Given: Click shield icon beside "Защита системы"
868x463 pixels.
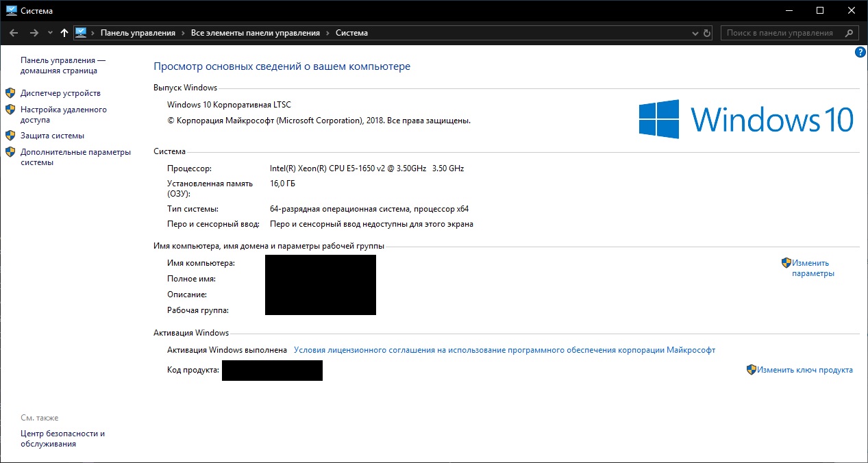Looking at the screenshot, I should click(x=10, y=136).
